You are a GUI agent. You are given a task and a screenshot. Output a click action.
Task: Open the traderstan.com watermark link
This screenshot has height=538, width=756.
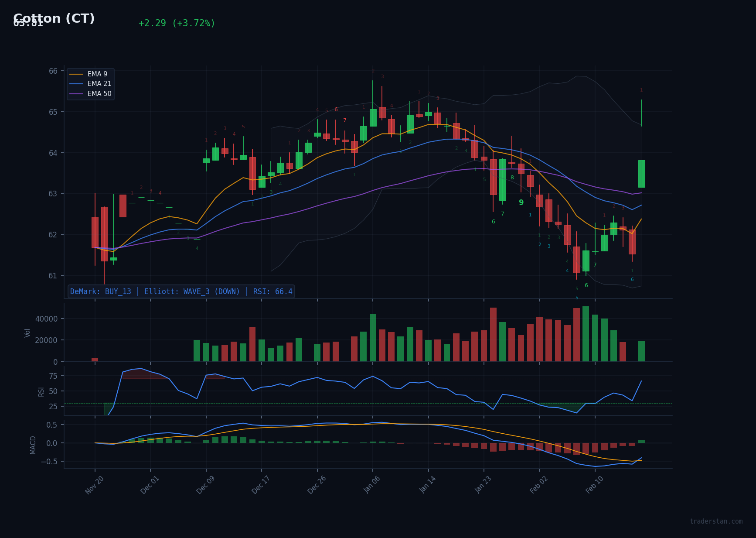pos(716,521)
